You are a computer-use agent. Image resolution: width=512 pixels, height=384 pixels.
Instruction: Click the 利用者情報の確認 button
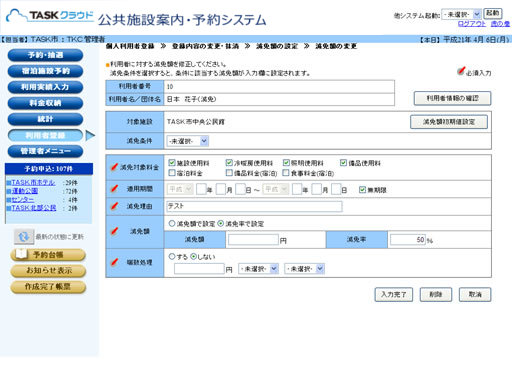pyautogui.click(x=452, y=98)
